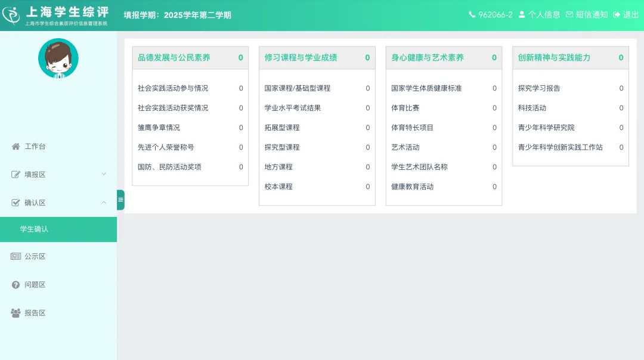Open the 创新精神与实践能力 card header
644x360 pixels.
click(x=571, y=58)
